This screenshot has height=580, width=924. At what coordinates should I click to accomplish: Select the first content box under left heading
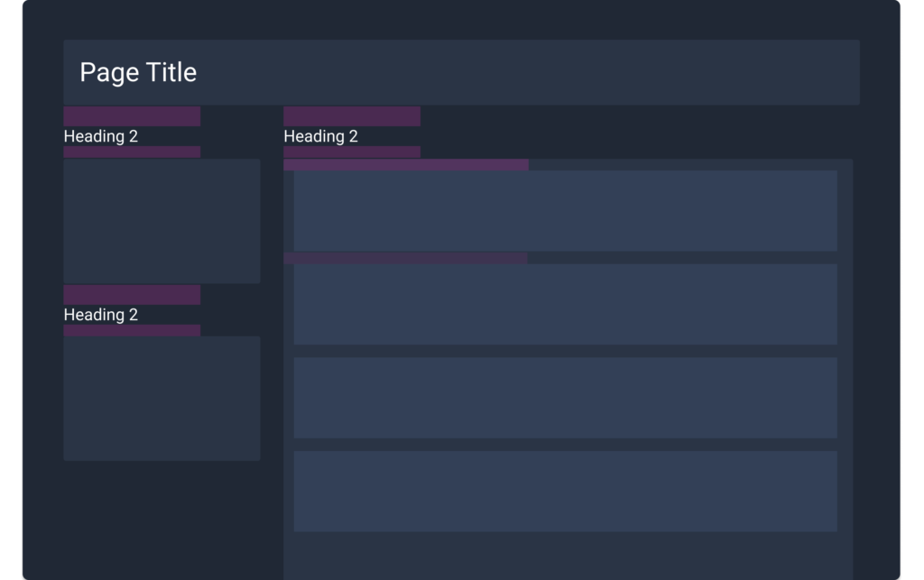coord(162,221)
